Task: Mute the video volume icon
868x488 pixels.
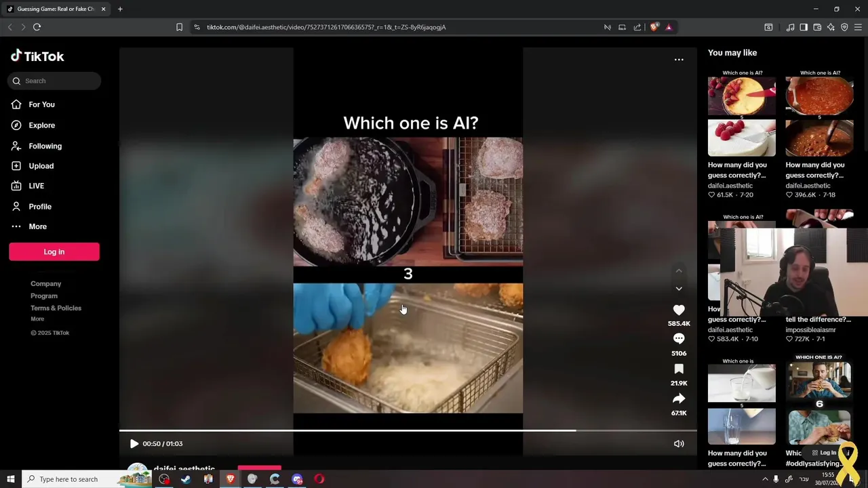Action: (x=679, y=444)
